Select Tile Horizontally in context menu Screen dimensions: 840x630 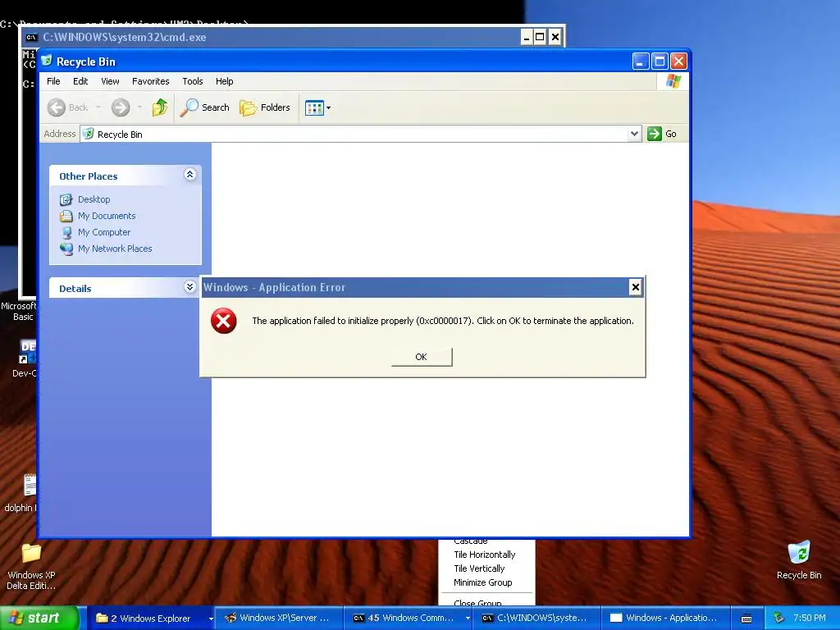484,555
